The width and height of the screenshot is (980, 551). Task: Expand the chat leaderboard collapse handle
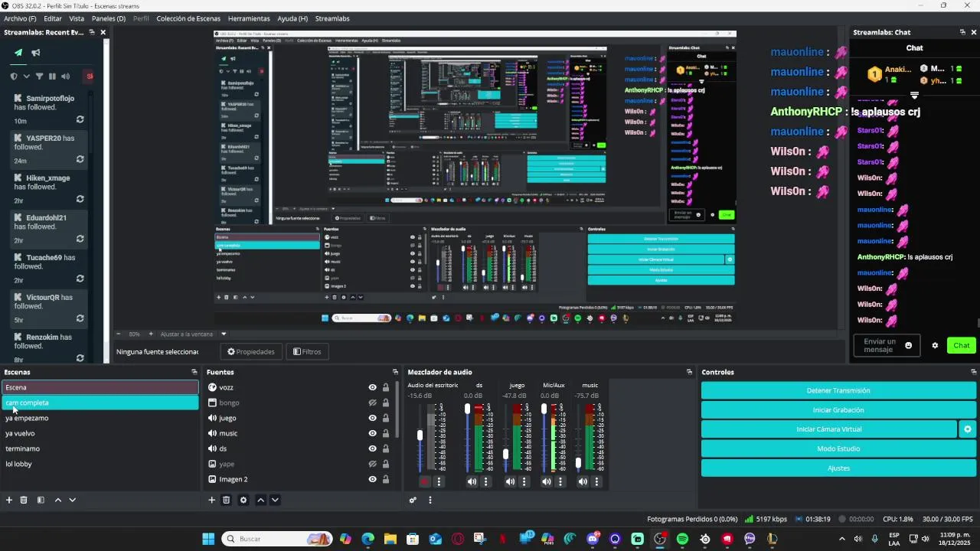pyautogui.click(x=914, y=96)
